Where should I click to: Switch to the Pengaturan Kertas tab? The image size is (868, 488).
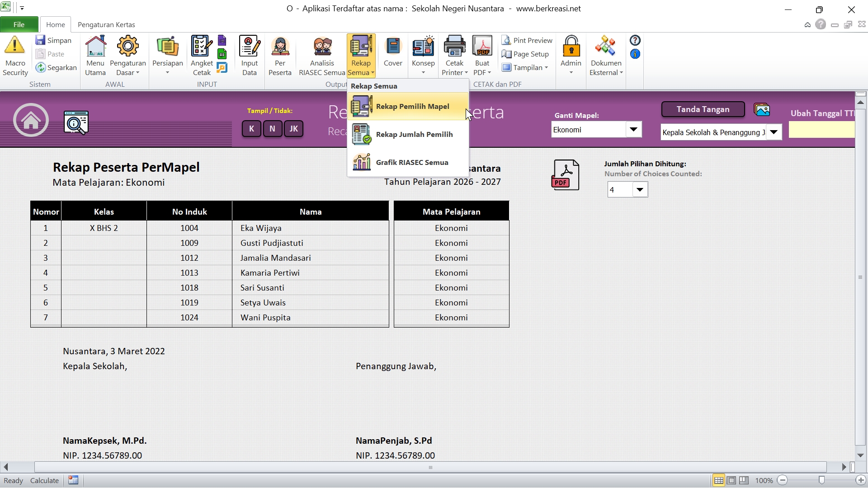click(106, 25)
